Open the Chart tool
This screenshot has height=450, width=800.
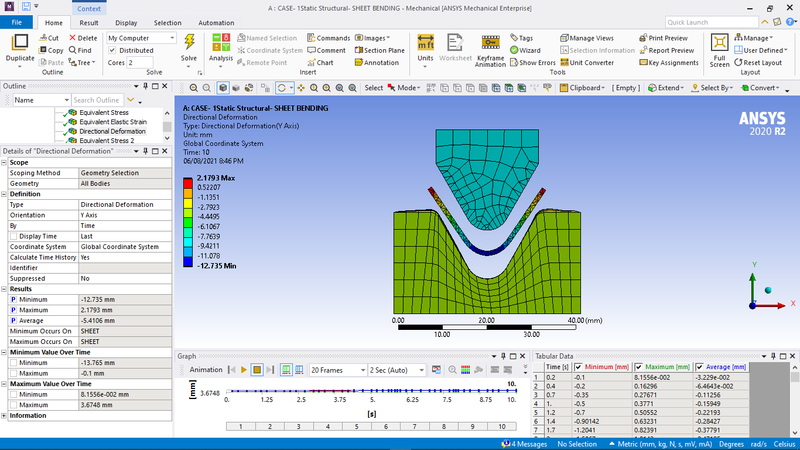(320, 62)
